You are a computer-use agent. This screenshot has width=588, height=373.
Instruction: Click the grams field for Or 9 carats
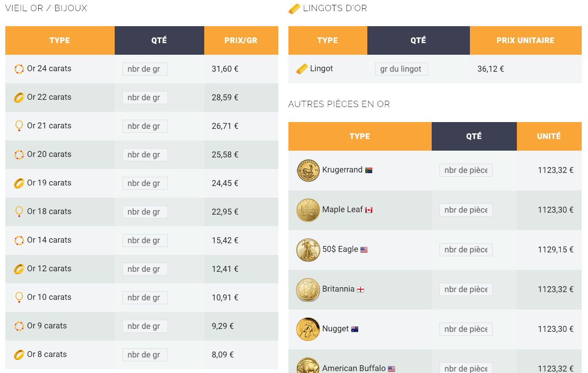145,326
